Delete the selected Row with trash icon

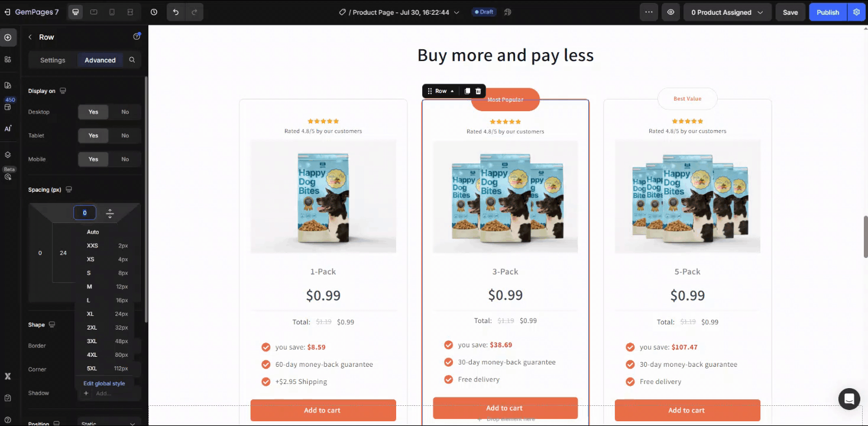coord(478,91)
